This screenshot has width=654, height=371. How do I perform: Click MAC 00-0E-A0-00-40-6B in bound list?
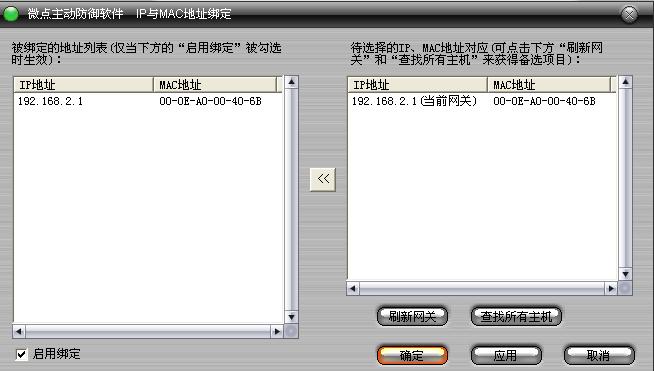(x=210, y=101)
